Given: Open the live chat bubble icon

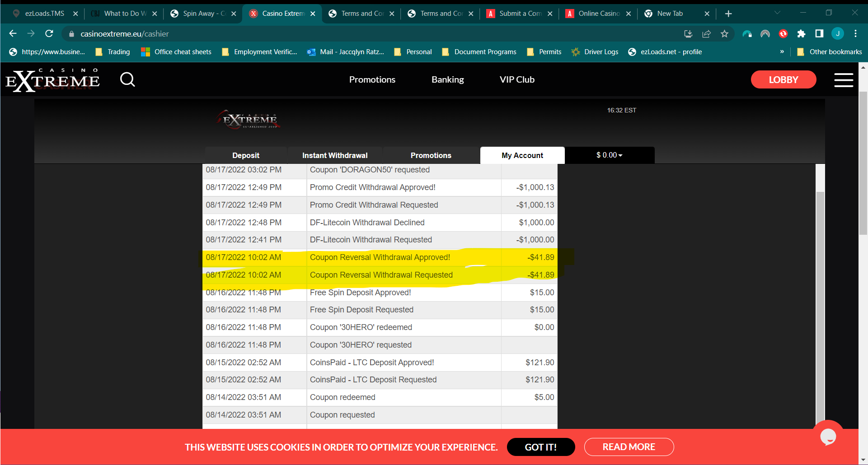Looking at the screenshot, I should (x=828, y=437).
